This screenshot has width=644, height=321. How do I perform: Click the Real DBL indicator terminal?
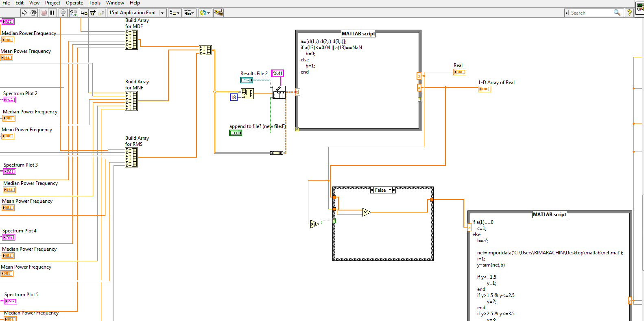pos(460,72)
